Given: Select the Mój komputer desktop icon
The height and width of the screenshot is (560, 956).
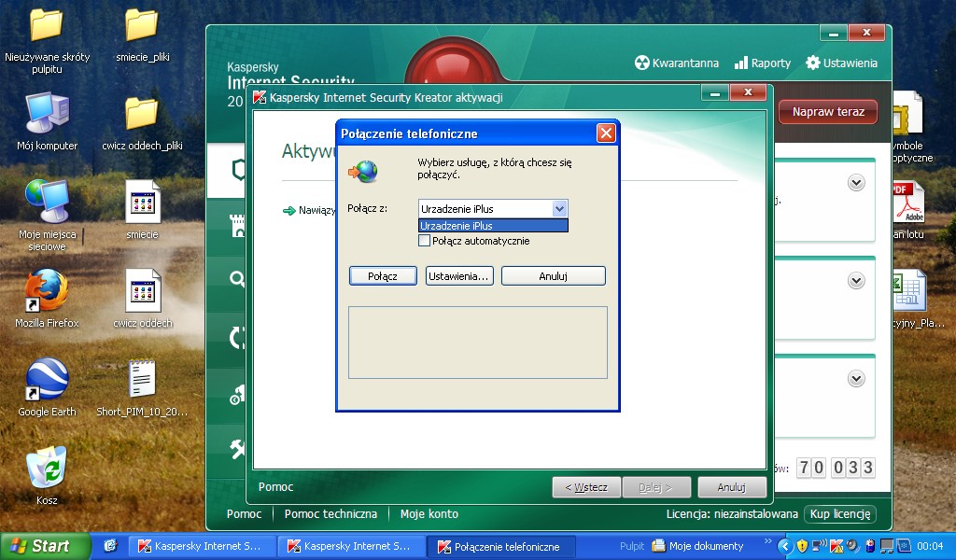Looking at the screenshot, I should pos(47,121).
